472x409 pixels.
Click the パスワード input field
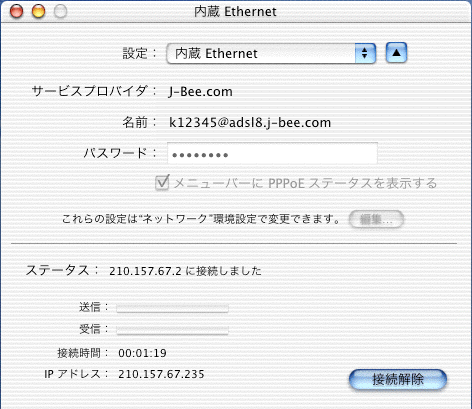pos(272,153)
